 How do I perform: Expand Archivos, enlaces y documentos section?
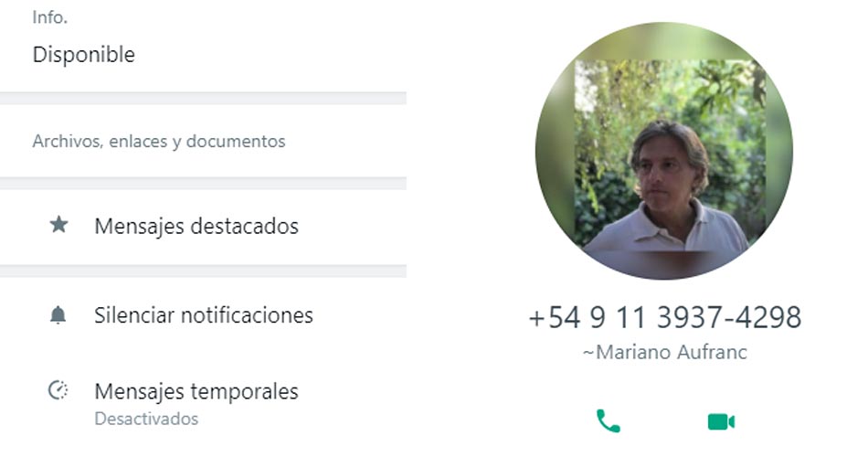tap(159, 142)
